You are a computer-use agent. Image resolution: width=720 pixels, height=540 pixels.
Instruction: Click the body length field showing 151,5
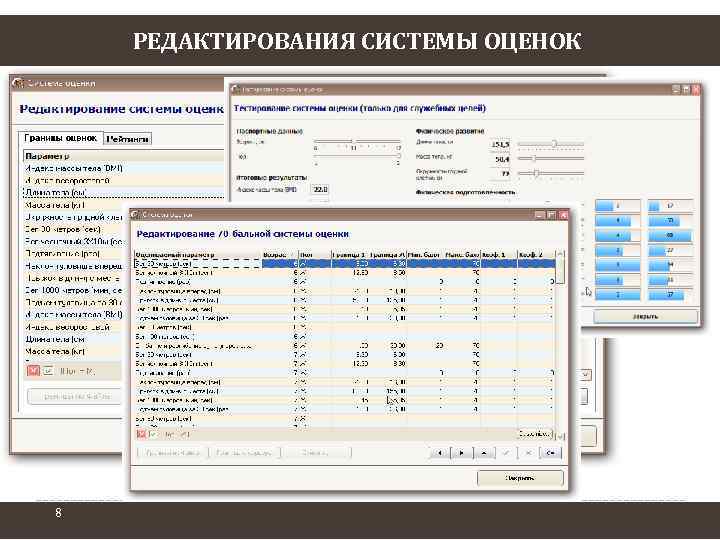(500, 144)
